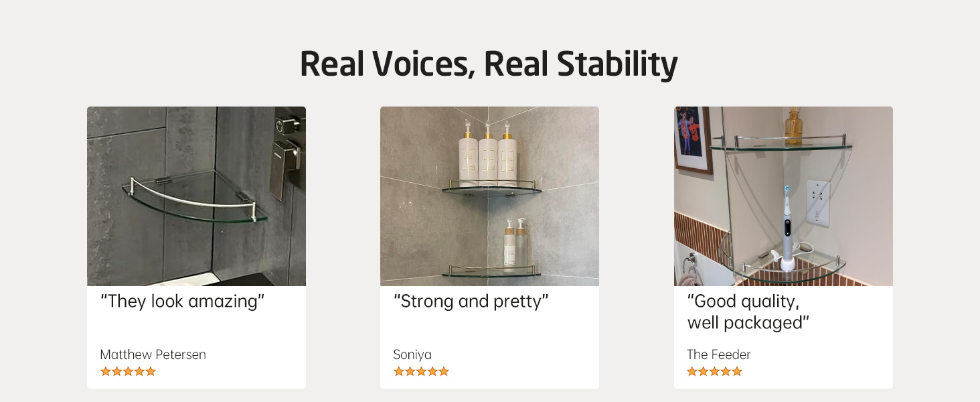The height and width of the screenshot is (402, 980).
Task: Open Matthew Petersen's glass shelf photo
Action: [x=196, y=196]
